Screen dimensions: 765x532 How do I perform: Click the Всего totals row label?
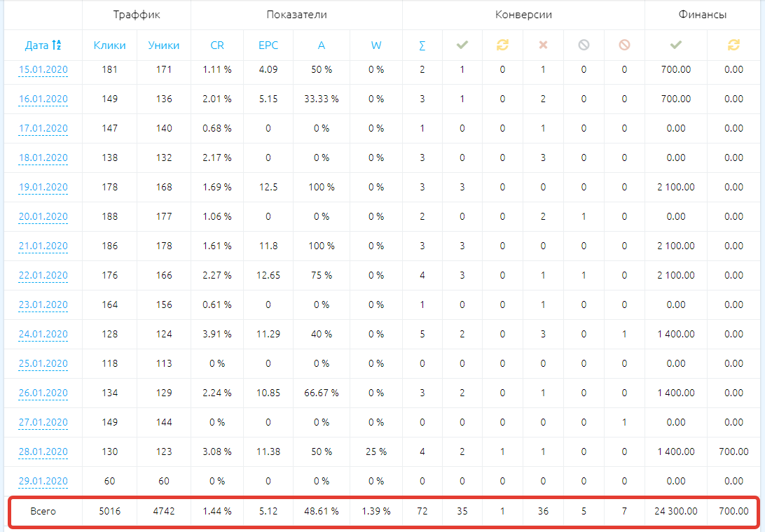(43, 512)
